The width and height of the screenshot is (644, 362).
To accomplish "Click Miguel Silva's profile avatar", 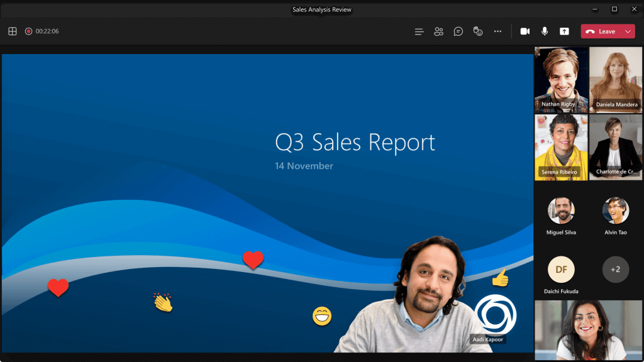I will [561, 211].
